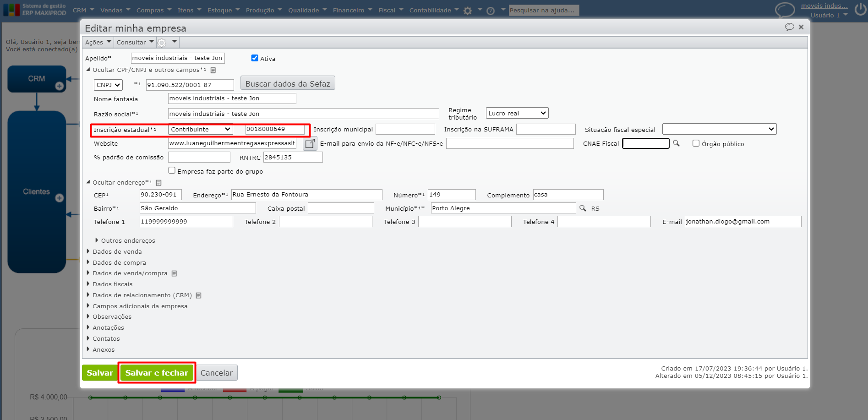Check the Órgão público checkbox
Viewport: 868px width, 420px height.
tap(696, 143)
